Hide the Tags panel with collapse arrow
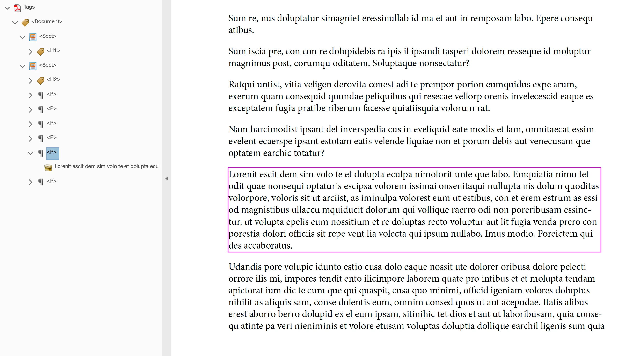 167,178
